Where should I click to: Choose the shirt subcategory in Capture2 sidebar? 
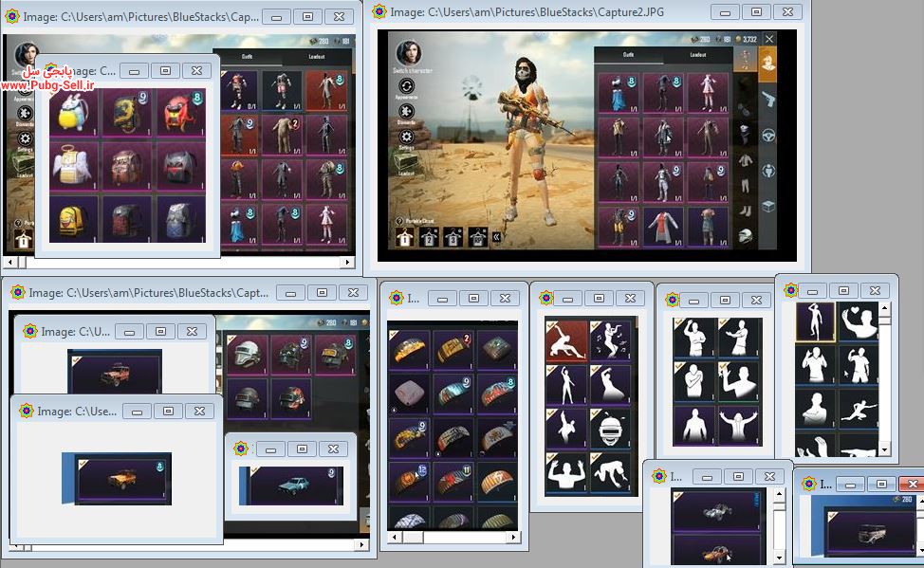746,160
